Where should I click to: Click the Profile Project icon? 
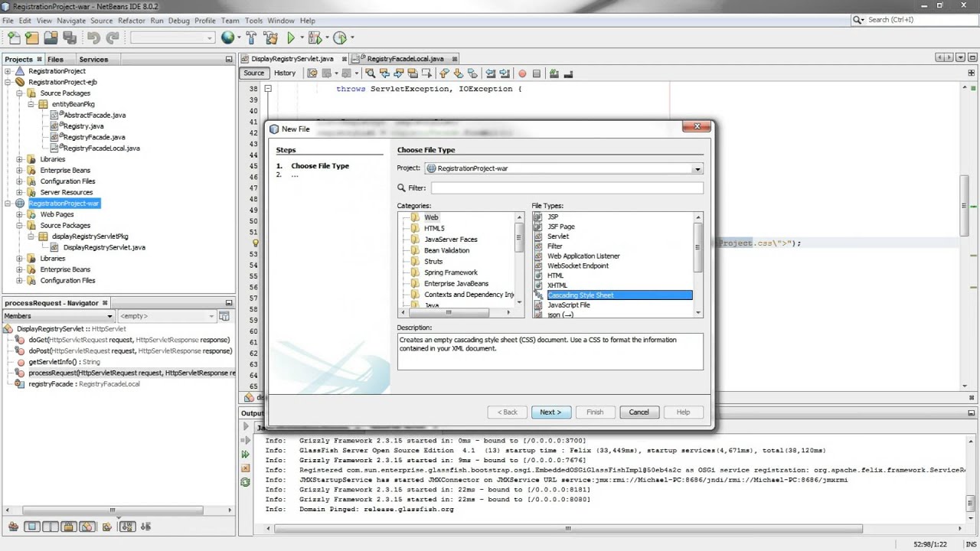click(x=340, y=37)
